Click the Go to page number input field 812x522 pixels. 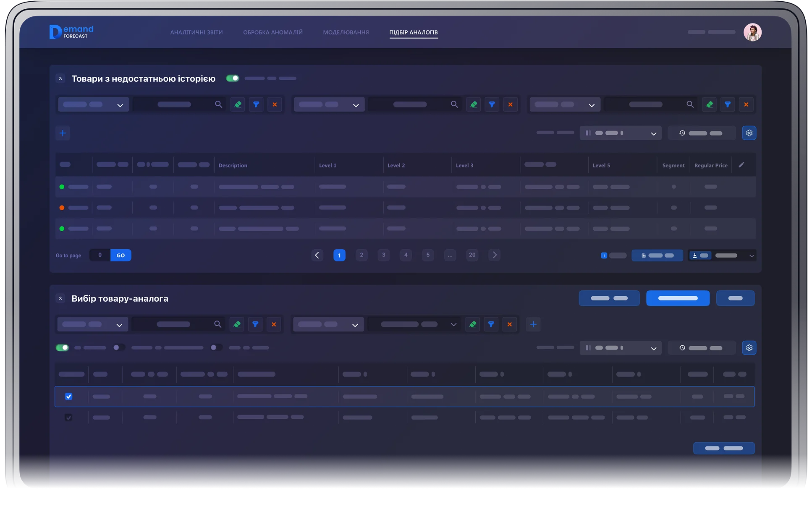pos(100,255)
